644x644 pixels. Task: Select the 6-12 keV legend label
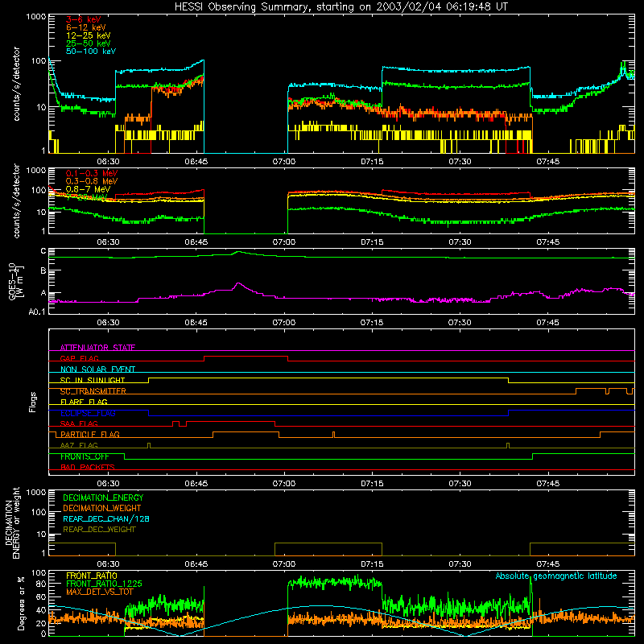tap(86, 27)
